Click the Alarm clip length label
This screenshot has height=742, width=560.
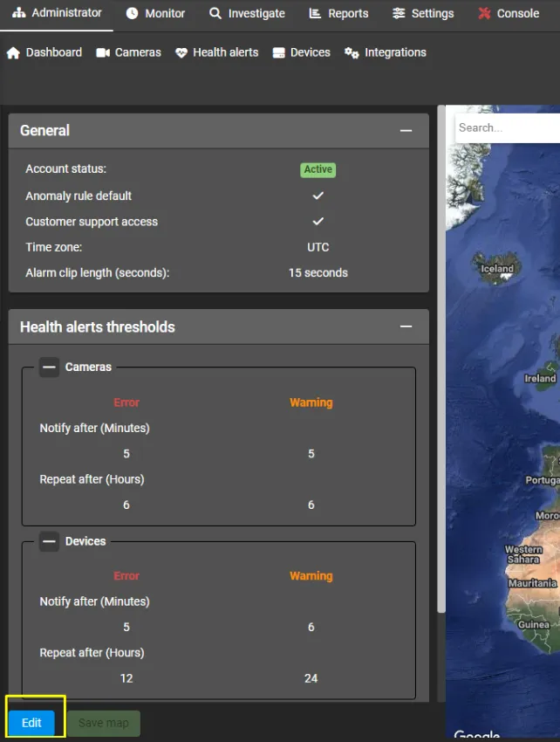[98, 273]
